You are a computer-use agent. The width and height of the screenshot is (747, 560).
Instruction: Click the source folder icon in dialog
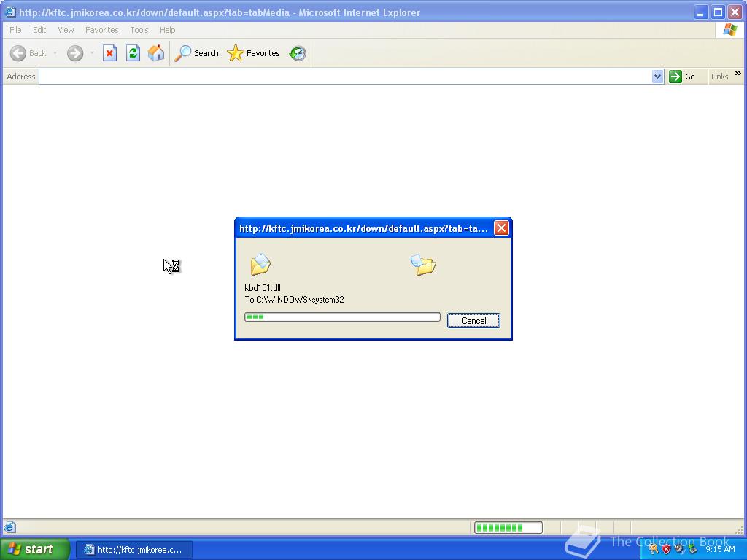click(x=260, y=265)
